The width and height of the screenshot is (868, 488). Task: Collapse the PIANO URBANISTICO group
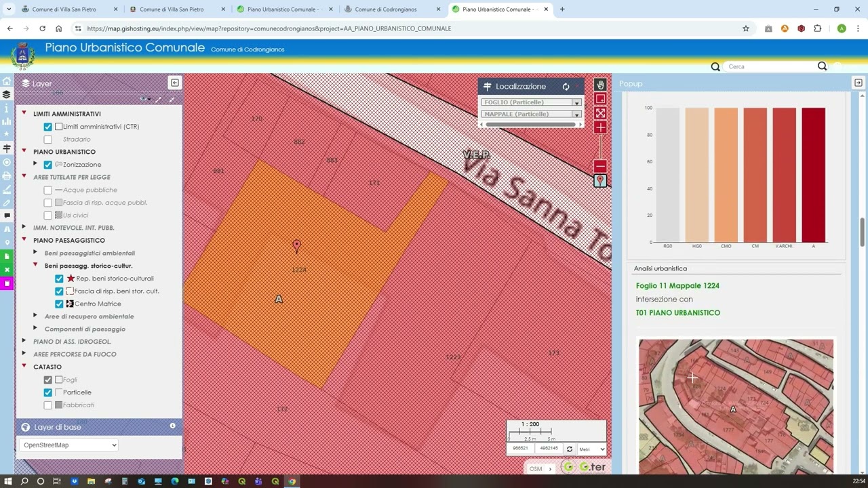click(24, 151)
